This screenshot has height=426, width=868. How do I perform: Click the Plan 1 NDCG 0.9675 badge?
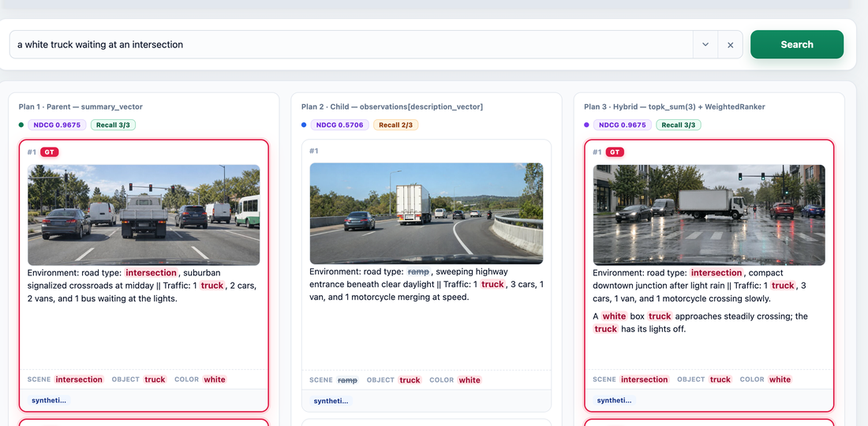click(x=58, y=125)
